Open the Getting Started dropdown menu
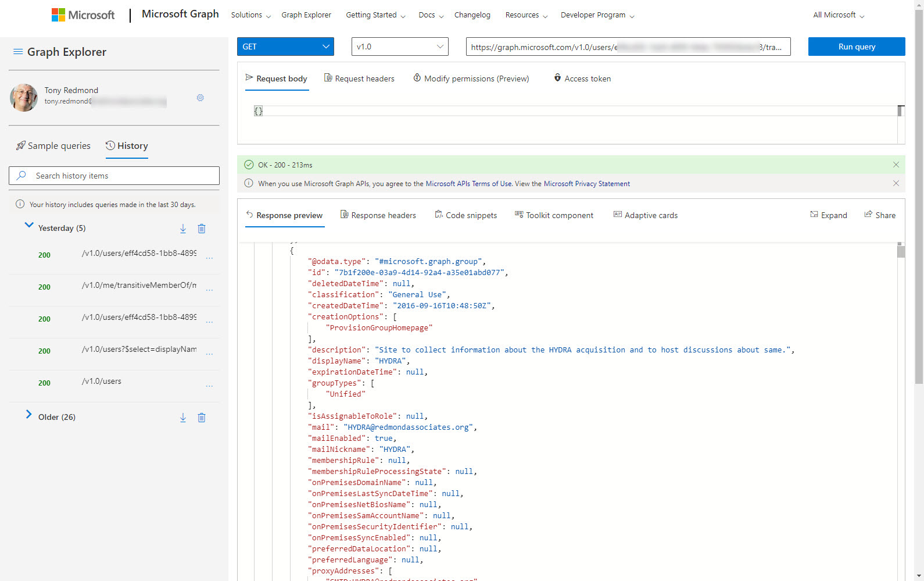This screenshot has height=581, width=924. (375, 15)
